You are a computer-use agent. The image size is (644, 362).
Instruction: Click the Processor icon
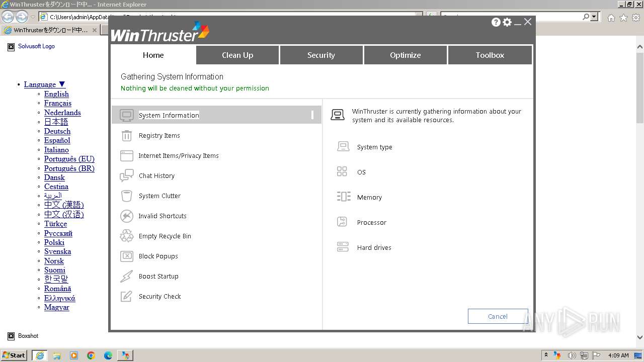(x=342, y=222)
